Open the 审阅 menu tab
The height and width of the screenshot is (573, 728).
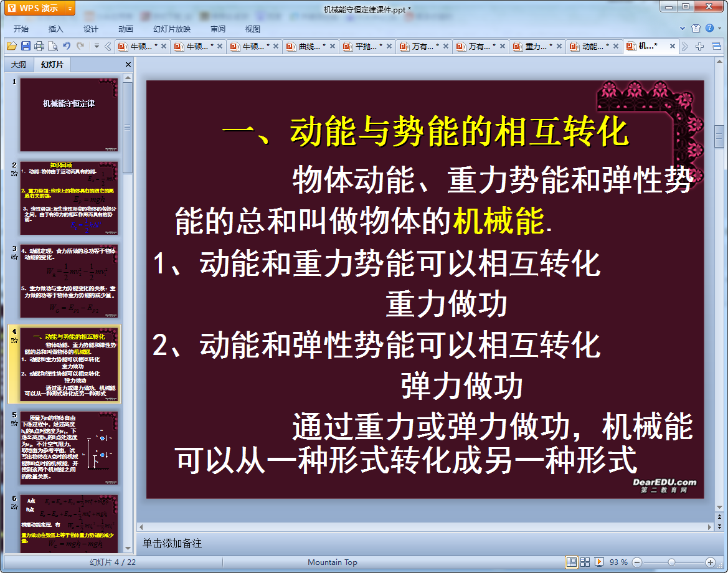[218, 29]
